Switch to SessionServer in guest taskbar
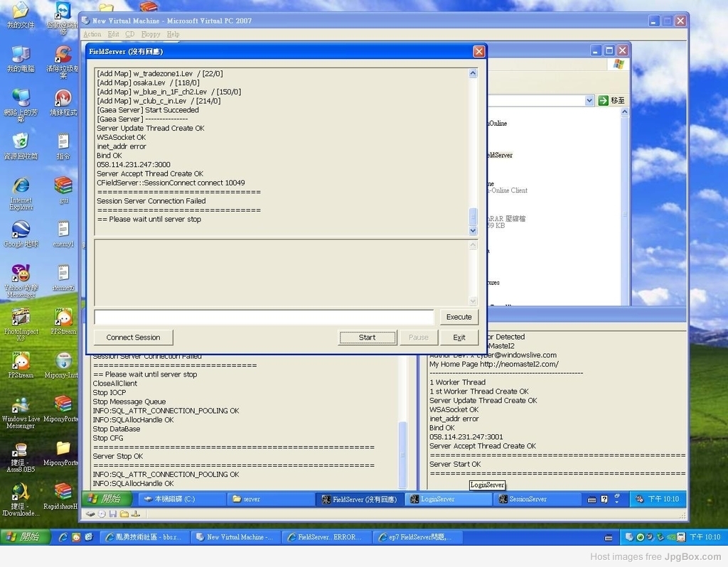Image resolution: width=728 pixels, height=567 pixels. (x=528, y=499)
